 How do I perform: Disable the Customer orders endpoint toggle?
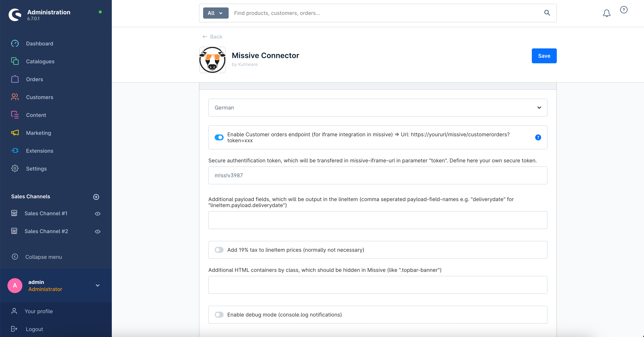pos(219,137)
